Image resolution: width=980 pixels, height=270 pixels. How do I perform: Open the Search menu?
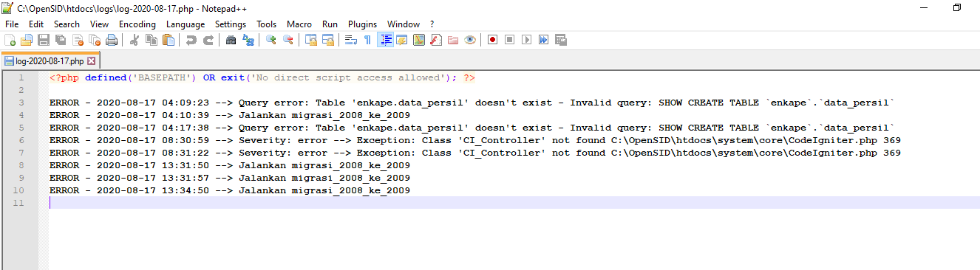67,24
